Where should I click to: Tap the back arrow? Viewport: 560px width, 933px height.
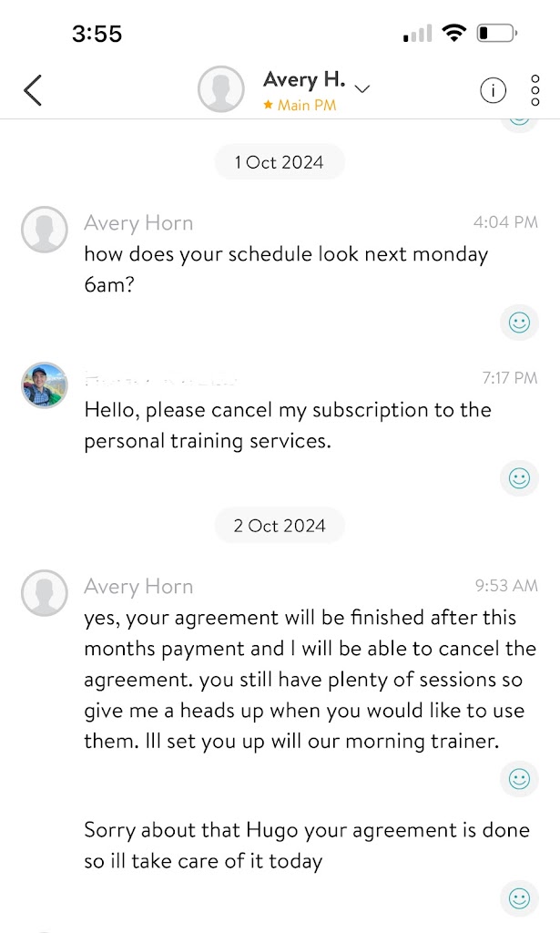[33, 90]
